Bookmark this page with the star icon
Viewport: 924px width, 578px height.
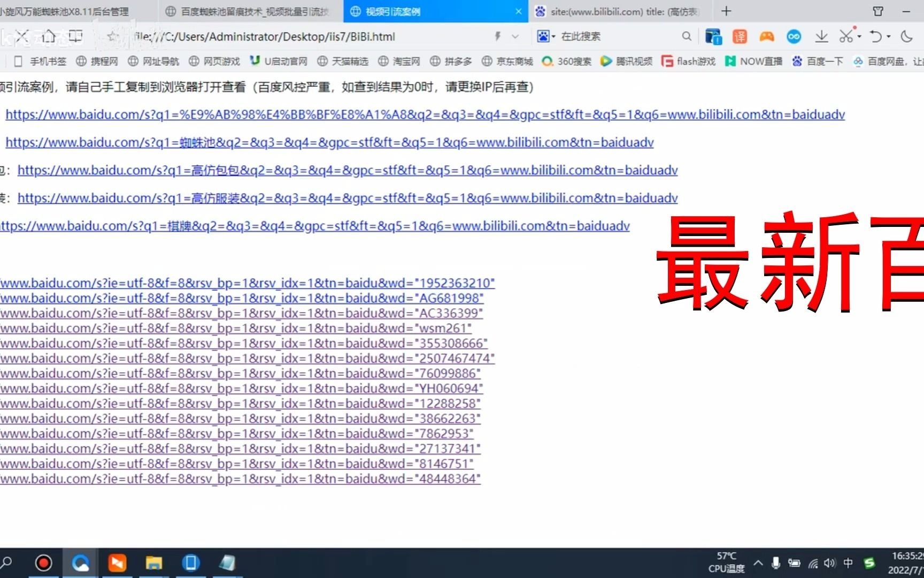(112, 36)
